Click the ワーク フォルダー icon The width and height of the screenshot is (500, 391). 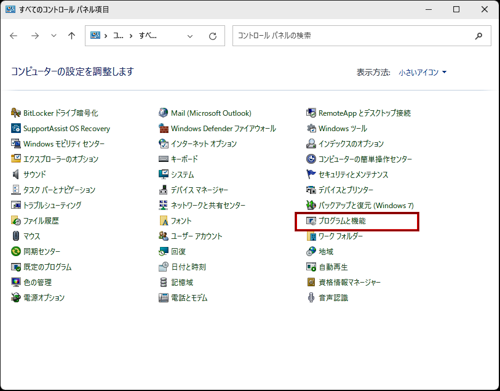point(311,236)
